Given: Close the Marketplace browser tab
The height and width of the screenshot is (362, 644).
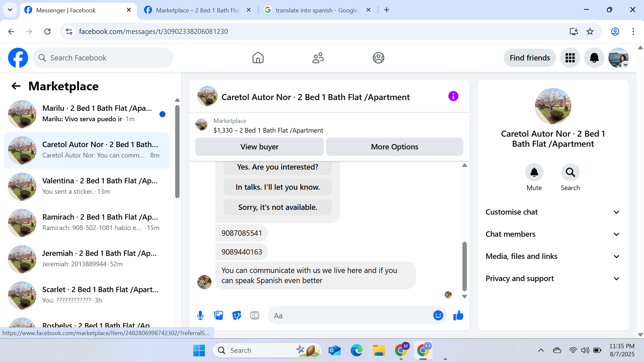Looking at the screenshot, I should coord(249,10).
